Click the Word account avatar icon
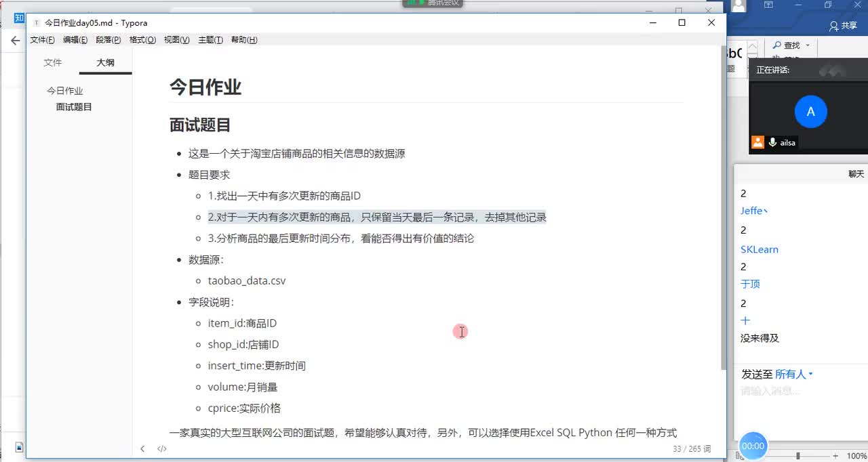The image size is (868, 462). click(738, 6)
